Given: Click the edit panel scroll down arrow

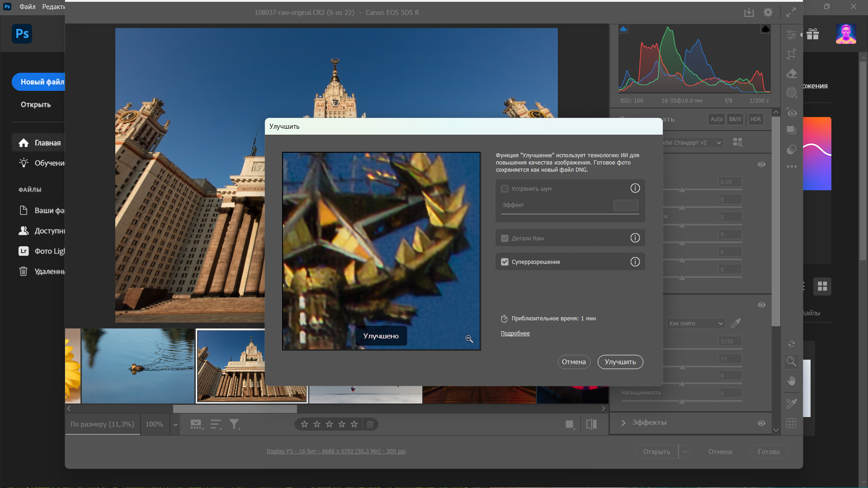Looking at the screenshot, I should [x=776, y=430].
